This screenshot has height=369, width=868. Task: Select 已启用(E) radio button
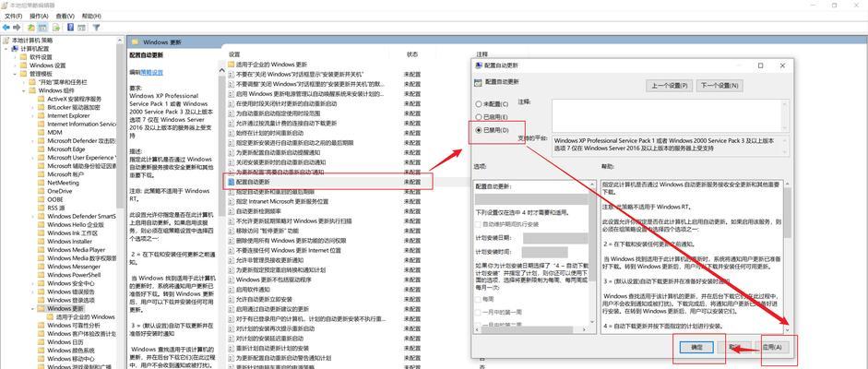(479, 117)
